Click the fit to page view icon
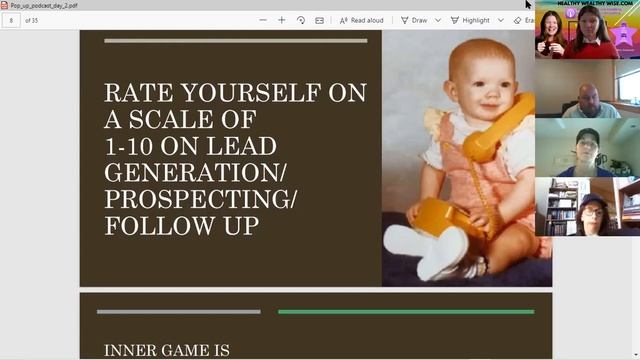This screenshot has width=640, height=360. 320,20
